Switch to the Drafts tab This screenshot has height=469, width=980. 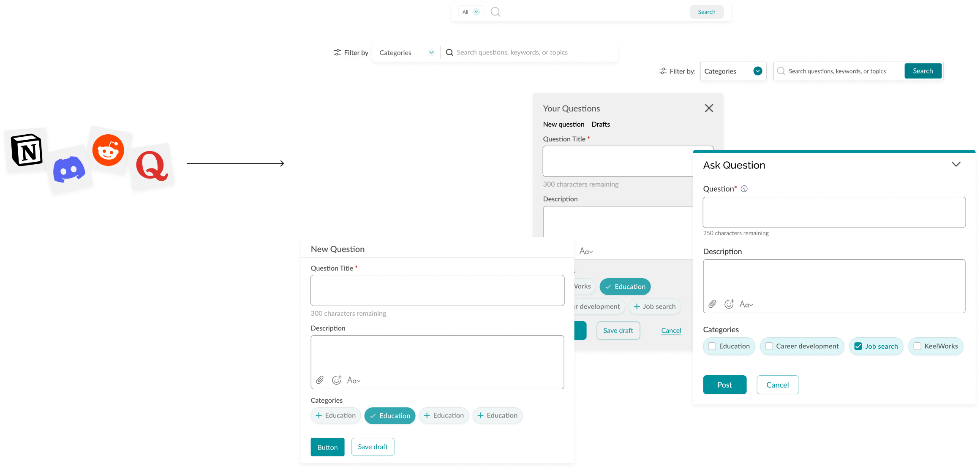click(x=601, y=124)
